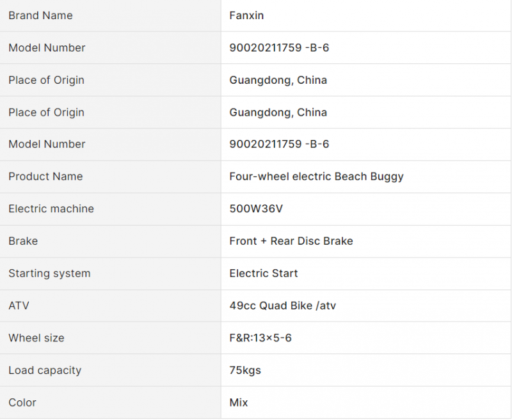Select Four-wheel electric Beach Buggy text
Screen dimensions: 512x420
tap(316, 176)
